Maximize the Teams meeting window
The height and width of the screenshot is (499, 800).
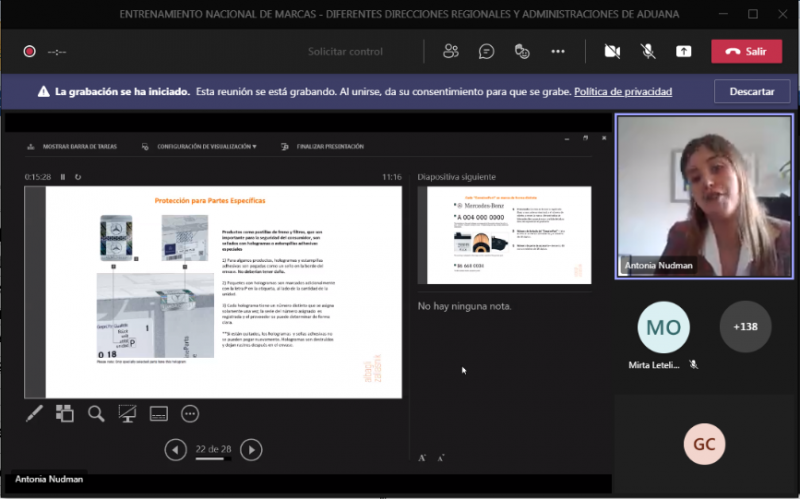(753, 14)
